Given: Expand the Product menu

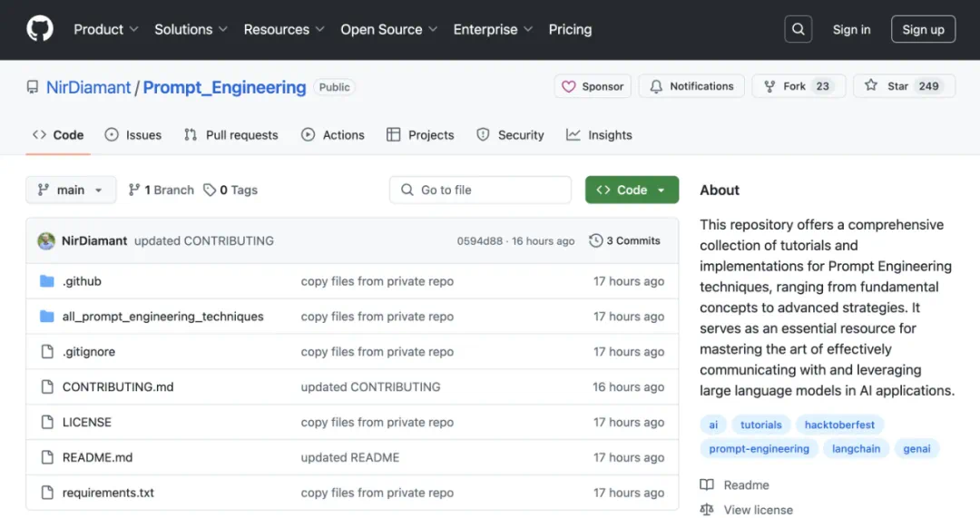Looking at the screenshot, I should [x=106, y=29].
